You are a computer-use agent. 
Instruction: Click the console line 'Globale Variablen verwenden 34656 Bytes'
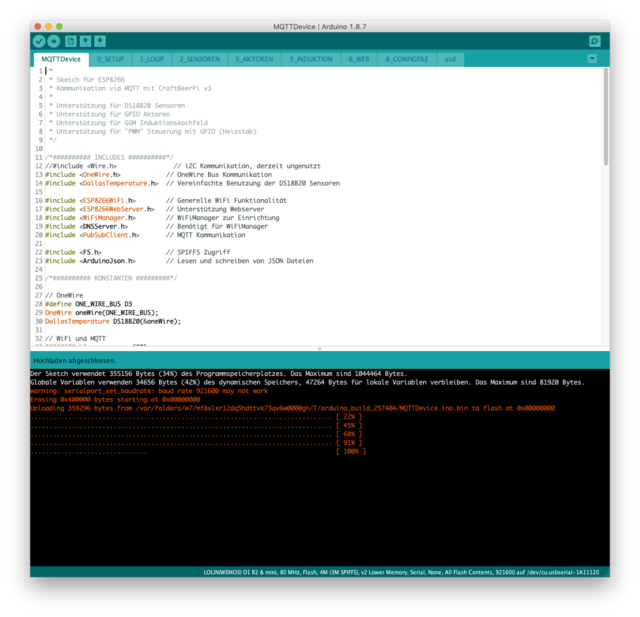click(308, 382)
